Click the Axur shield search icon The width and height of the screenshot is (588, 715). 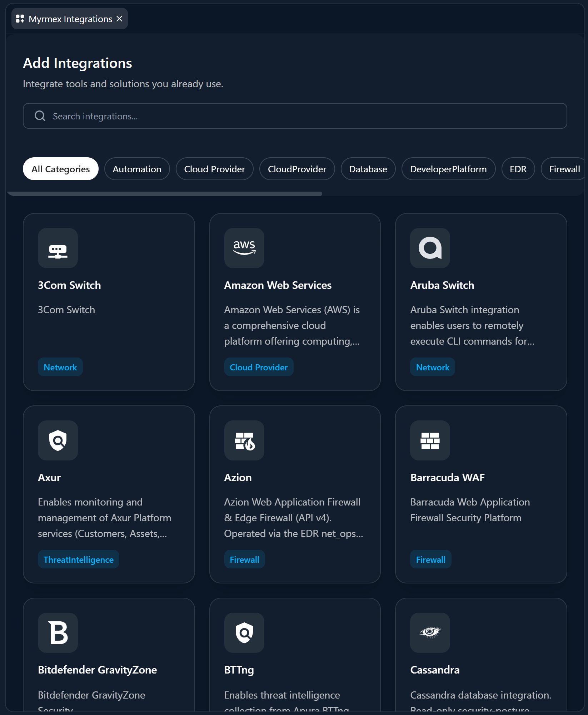(58, 440)
